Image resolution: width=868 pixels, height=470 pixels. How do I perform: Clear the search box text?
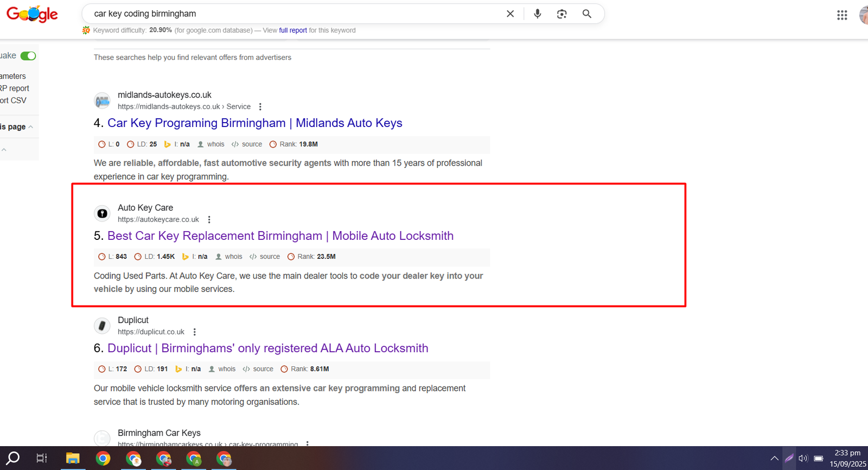[x=510, y=14]
